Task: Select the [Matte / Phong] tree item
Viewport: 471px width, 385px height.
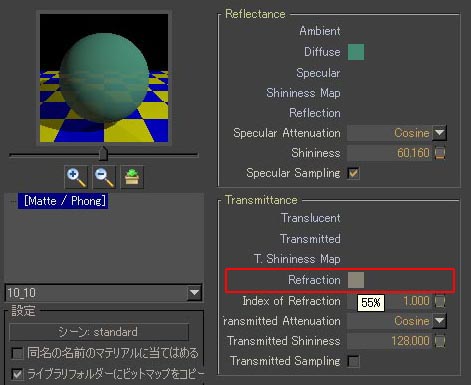Action: (63, 201)
